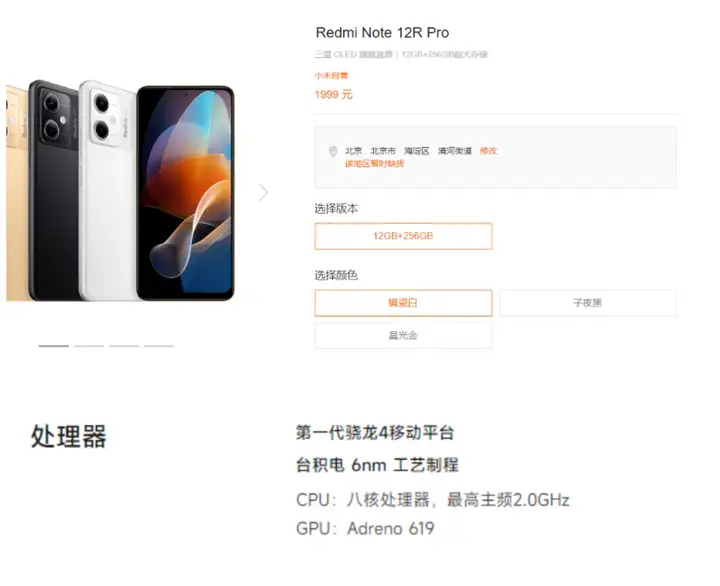Viewport: 720px width, 586px height.
Task: Click the 小米自营 tag
Action: click(331, 75)
